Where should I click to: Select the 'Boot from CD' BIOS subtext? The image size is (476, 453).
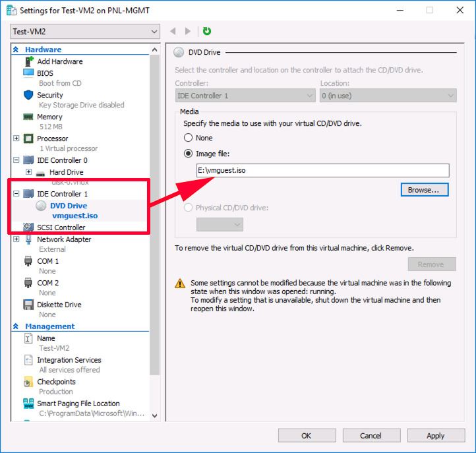tap(60, 83)
